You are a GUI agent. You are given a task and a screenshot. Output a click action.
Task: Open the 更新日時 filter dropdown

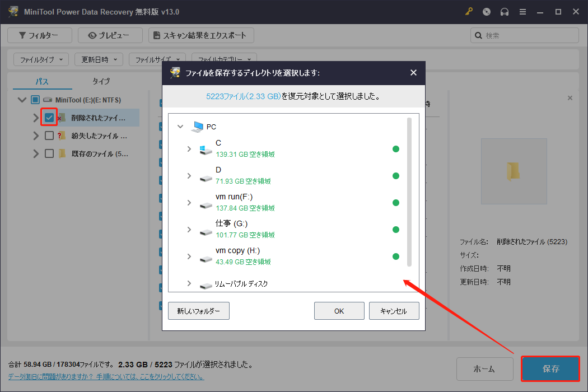(99, 59)
